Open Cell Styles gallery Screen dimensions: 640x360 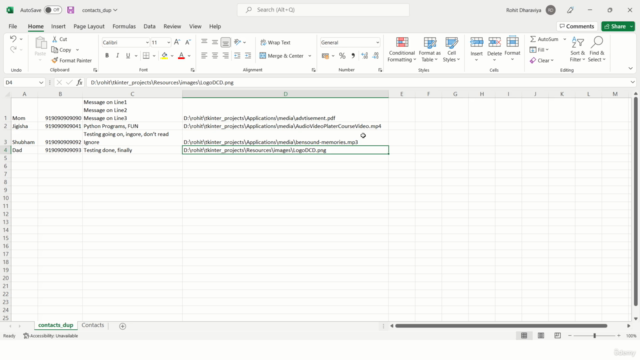click(x=451, y=49)
